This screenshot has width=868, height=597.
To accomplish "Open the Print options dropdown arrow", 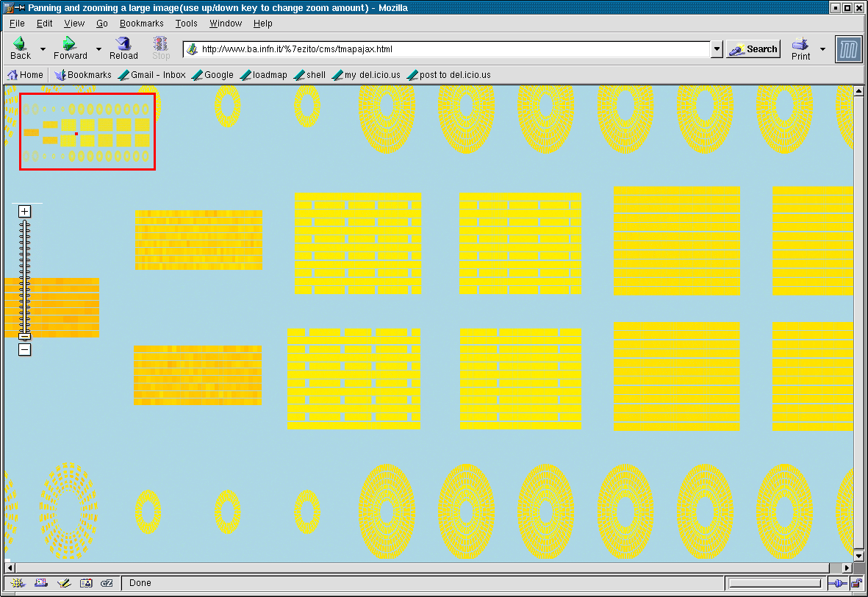I will (822, 49).
